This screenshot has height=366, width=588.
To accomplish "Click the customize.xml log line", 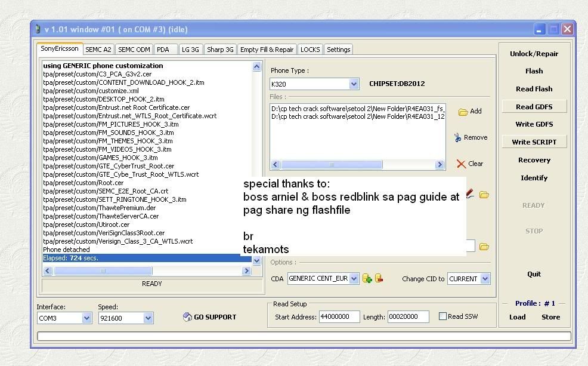I will click(x=91, y=91).
